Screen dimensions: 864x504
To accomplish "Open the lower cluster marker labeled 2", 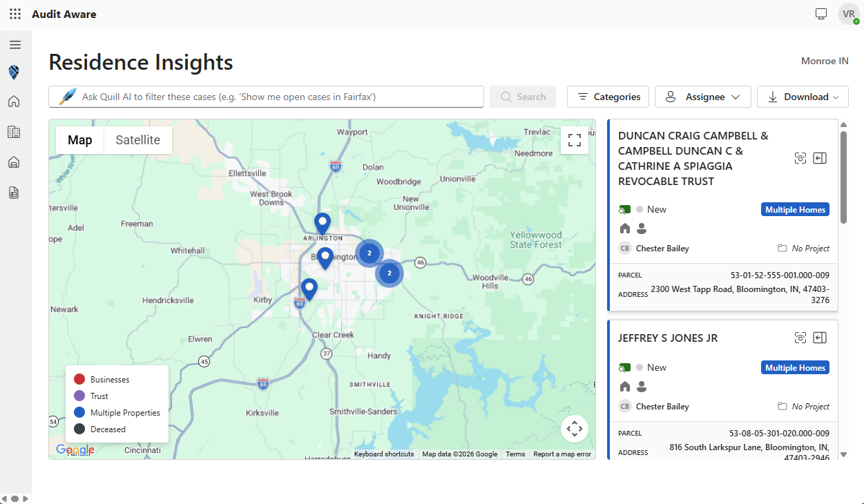I will coord(390,273).
